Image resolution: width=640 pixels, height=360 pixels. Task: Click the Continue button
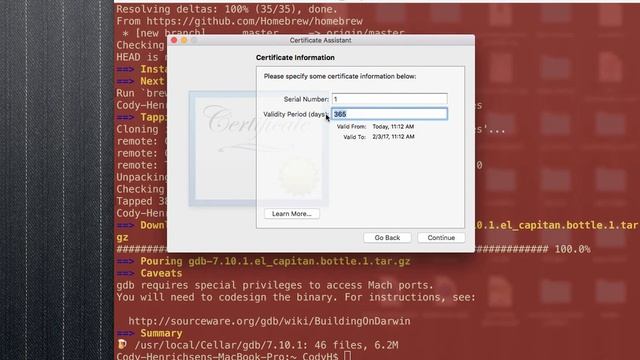[441, 238]
